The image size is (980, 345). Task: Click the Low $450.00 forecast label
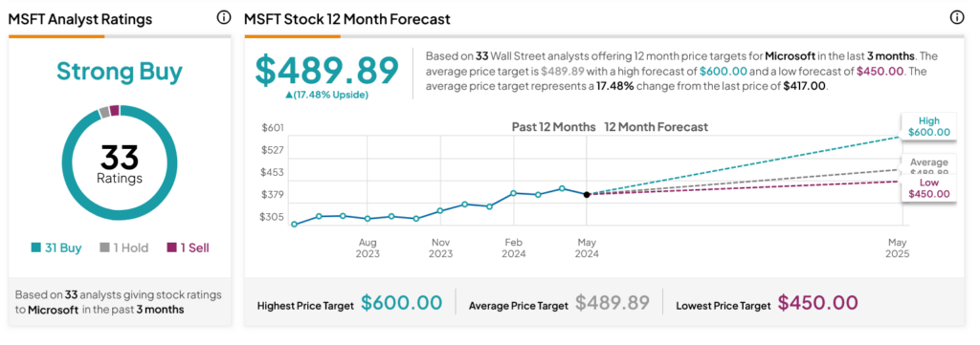coord(928,187)
